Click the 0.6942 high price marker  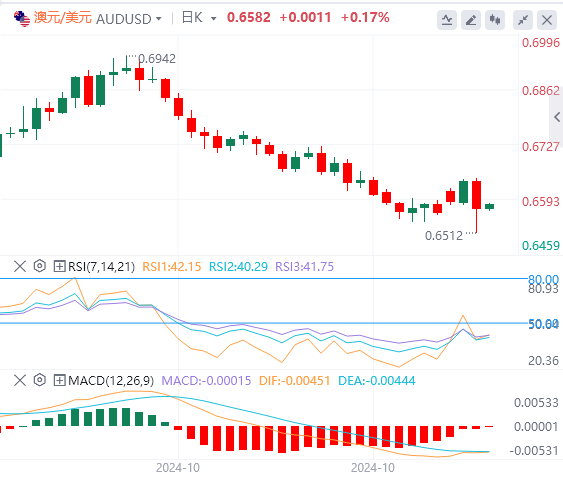[x=157, y=59]
